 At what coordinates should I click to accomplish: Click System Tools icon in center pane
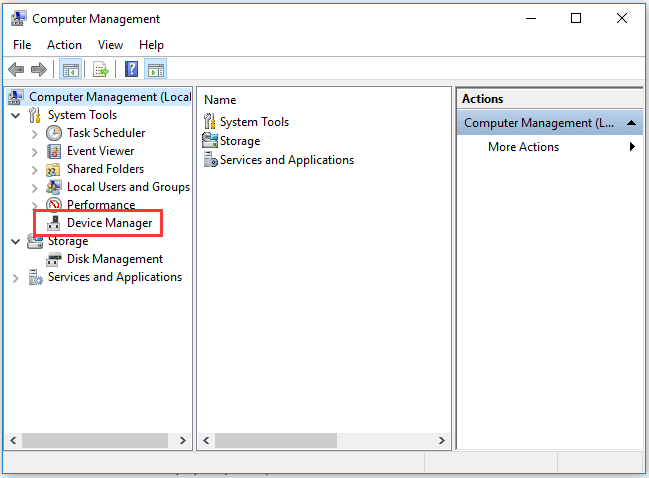coord(209,122)
